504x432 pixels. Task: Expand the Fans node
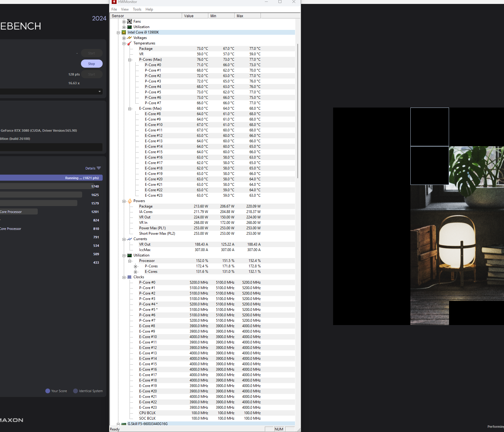coord(124,22)
